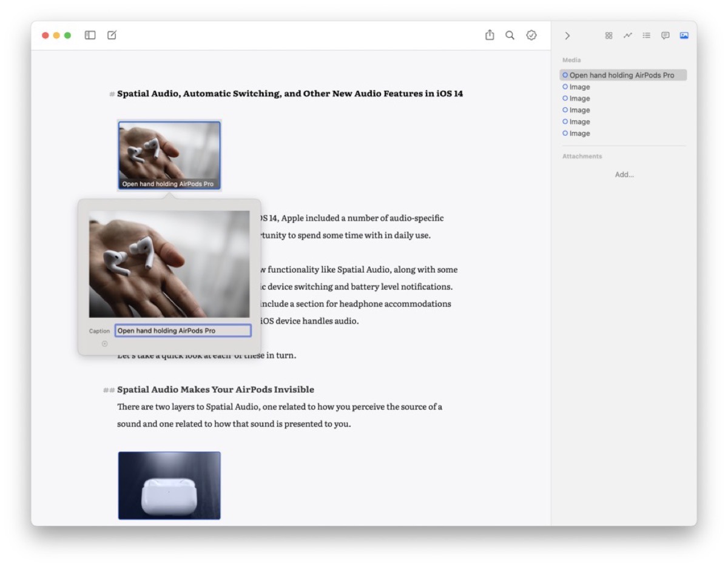
Task: Switch to dashboard overview grid tab
Action: click(x=608, y=35)
